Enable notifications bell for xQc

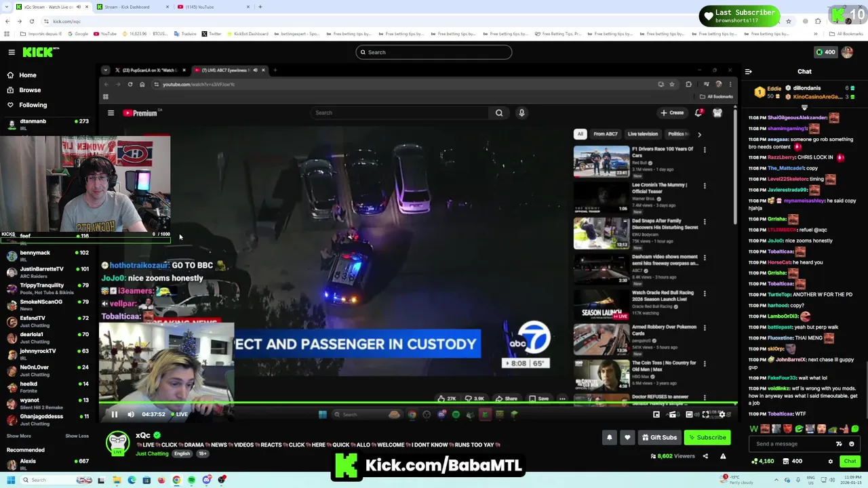[609, 437]
